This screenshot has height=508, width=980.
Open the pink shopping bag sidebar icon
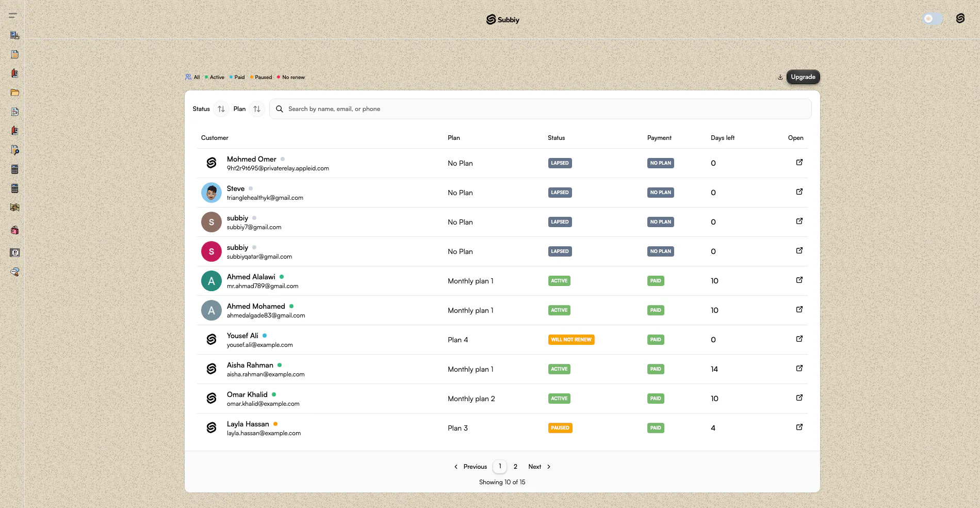tap(15, 230)
